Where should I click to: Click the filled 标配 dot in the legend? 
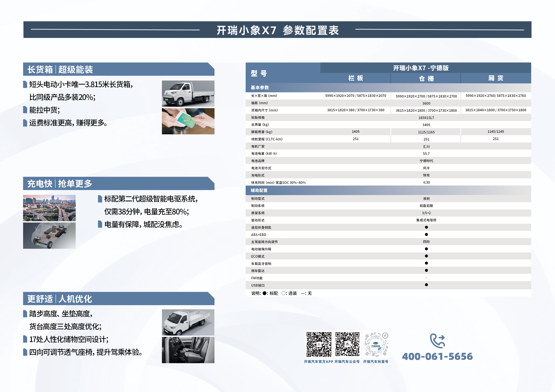pos(264,293)
